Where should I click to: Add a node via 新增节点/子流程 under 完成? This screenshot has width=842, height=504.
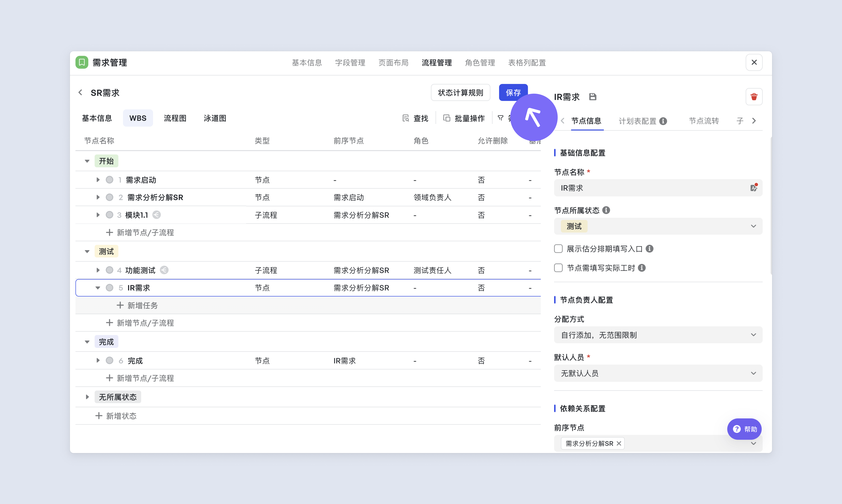[140, 378]
